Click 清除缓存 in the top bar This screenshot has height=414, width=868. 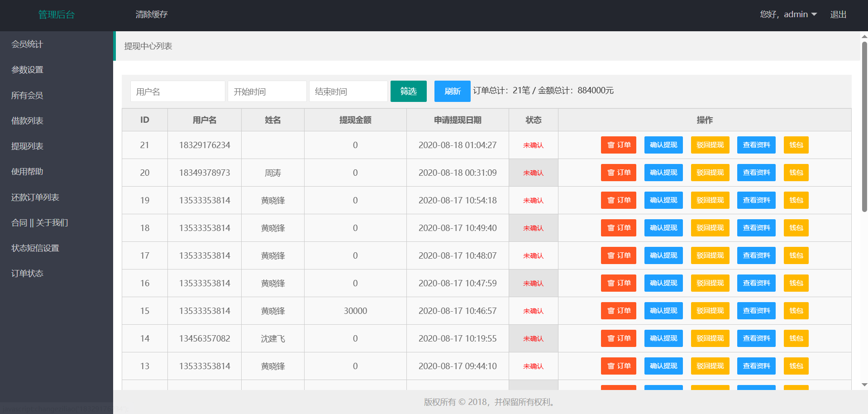152,14
